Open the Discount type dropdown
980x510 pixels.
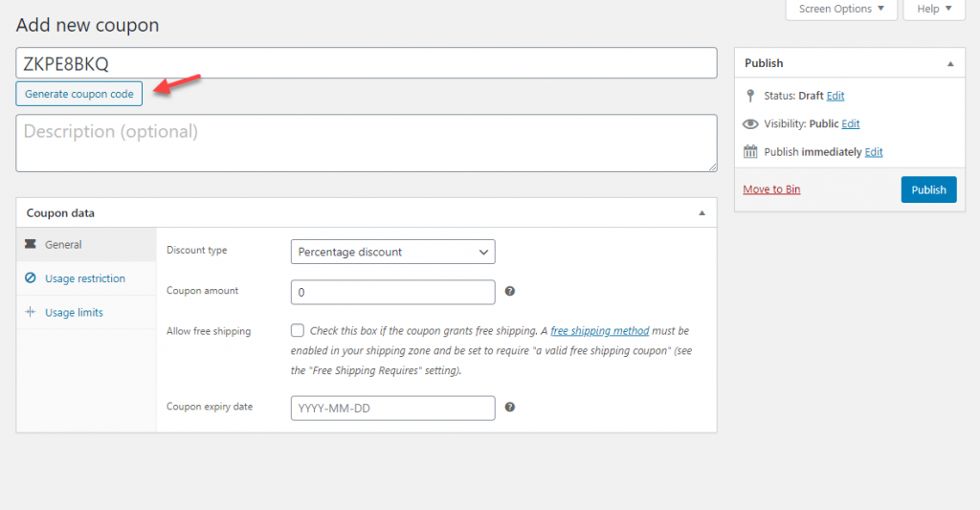point(392,252)
